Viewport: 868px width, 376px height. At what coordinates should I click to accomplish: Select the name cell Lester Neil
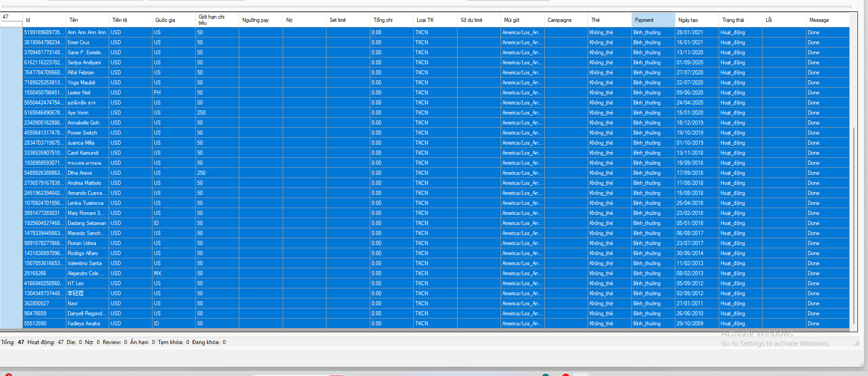[x=87, y=93]
